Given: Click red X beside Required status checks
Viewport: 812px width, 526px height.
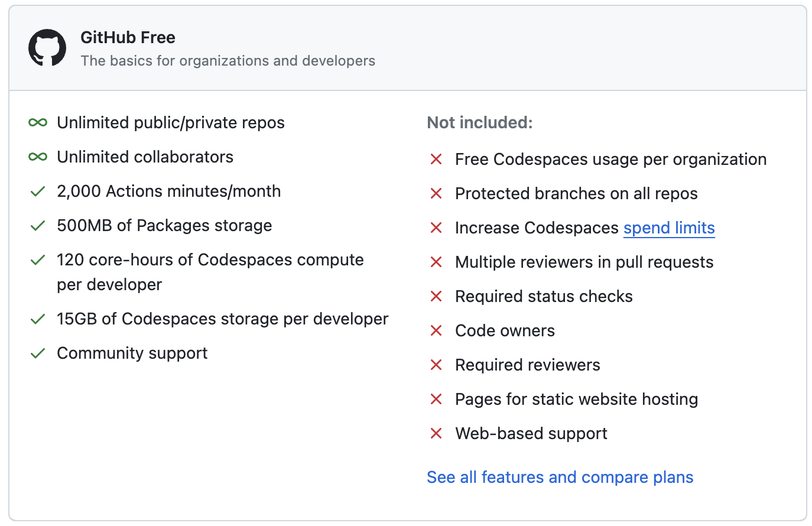Looking at the screenshot, I should (x=436, y=296).
